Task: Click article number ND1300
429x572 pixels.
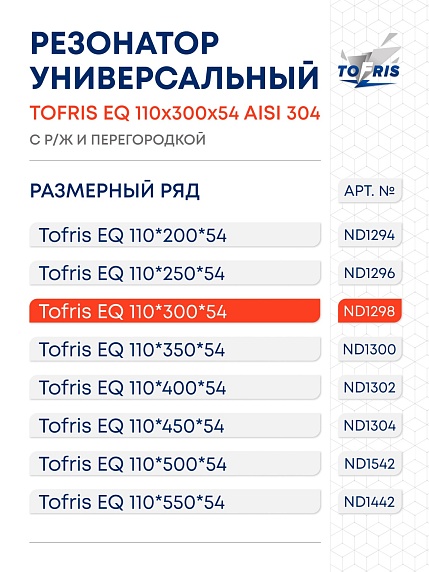Action: click(370, 349)
